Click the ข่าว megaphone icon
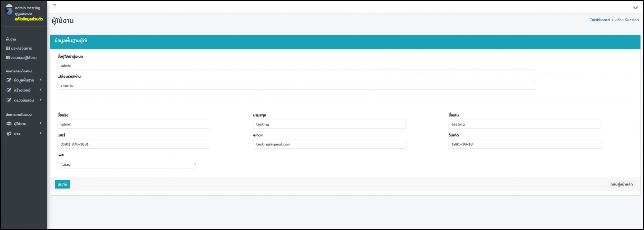The width and height of the screenshot is (644, 230). tap(9, 134)
